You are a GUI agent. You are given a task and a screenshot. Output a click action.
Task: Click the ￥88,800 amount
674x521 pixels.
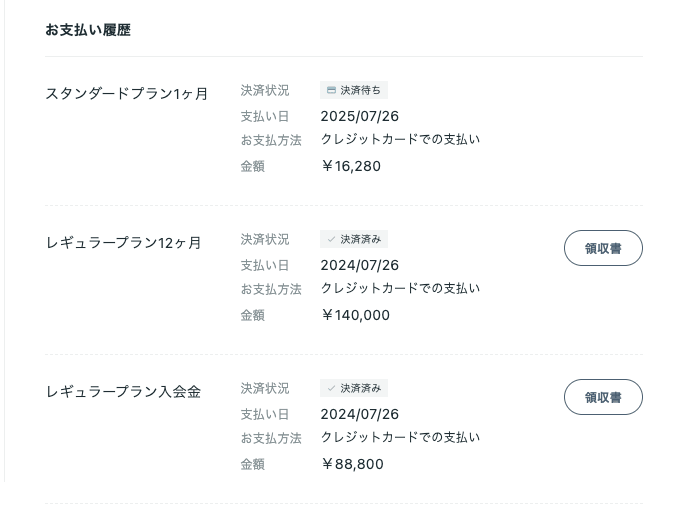click(x=352, y=464)
